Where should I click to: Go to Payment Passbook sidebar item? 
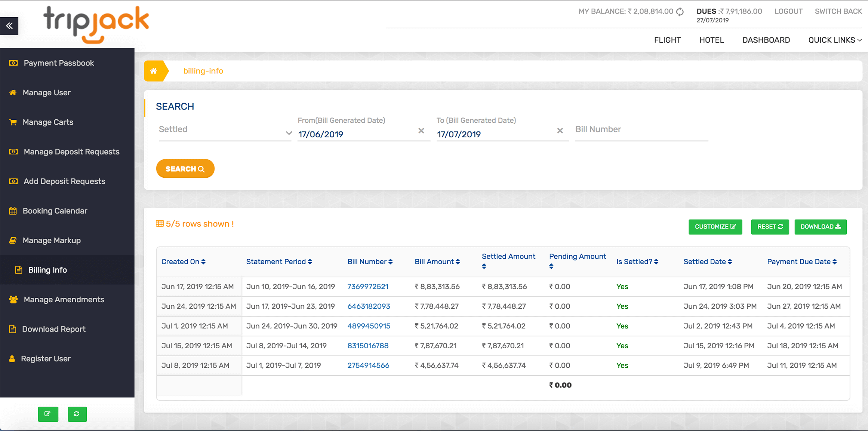[x=59, y=63]
